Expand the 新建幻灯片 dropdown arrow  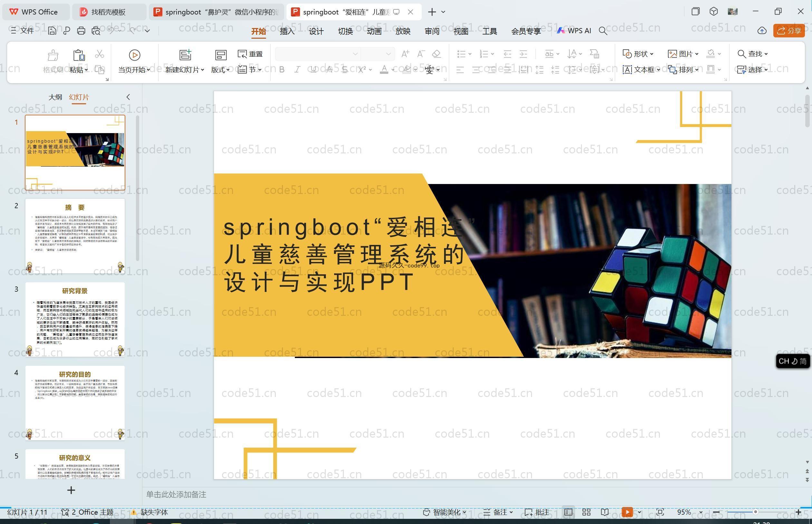(202, 70)
